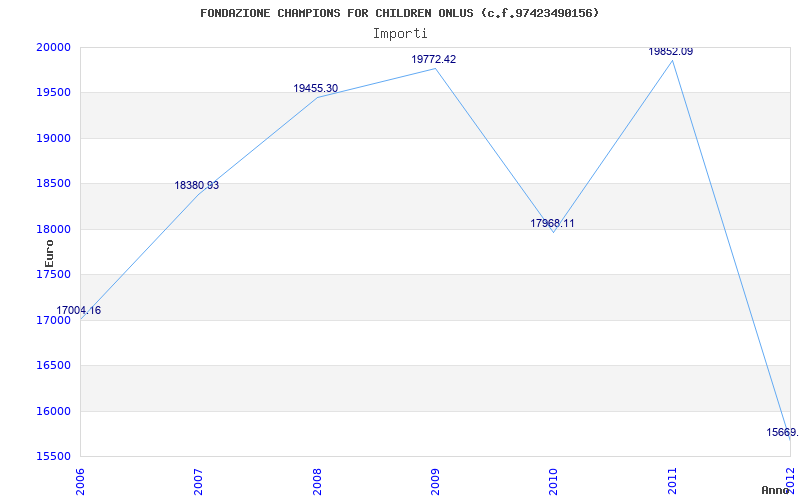Click the 18000 y-axis tick label

tap(53, 229)
